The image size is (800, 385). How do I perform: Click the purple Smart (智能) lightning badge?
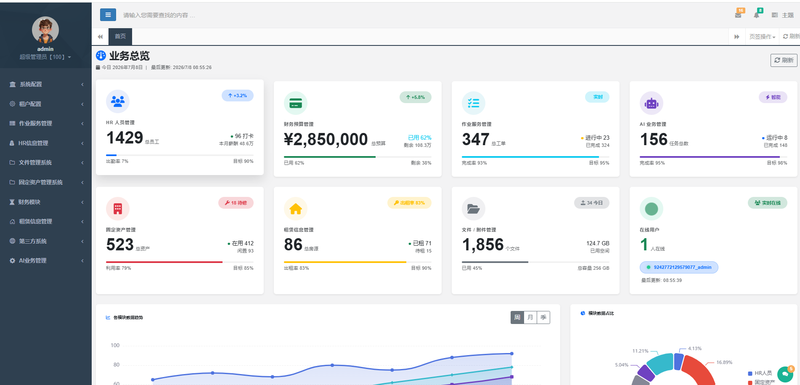(773, 97)
